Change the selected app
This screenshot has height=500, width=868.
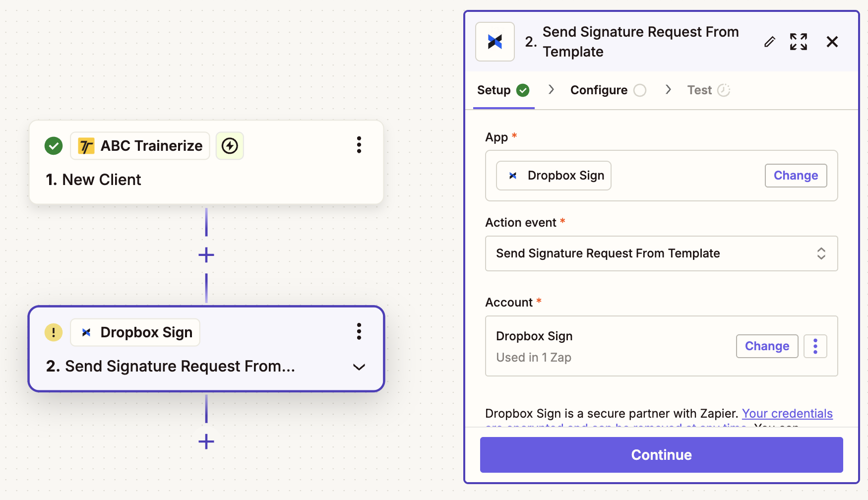796,176
